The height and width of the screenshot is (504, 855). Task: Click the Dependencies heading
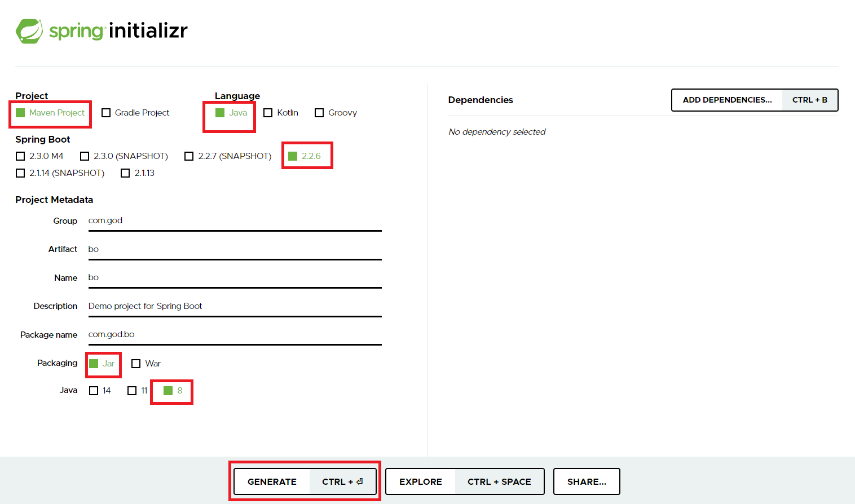pos(481,100)
